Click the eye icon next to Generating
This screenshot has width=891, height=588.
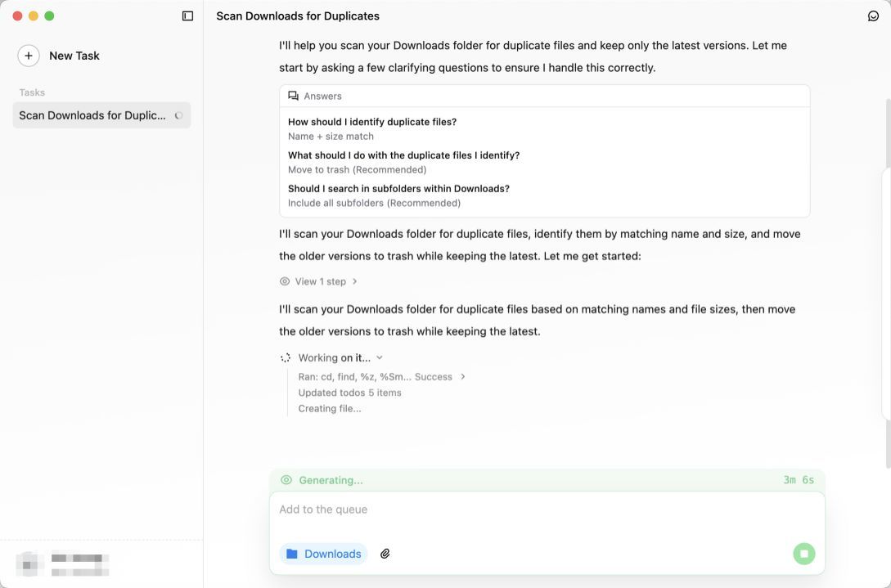coord(286,480)
